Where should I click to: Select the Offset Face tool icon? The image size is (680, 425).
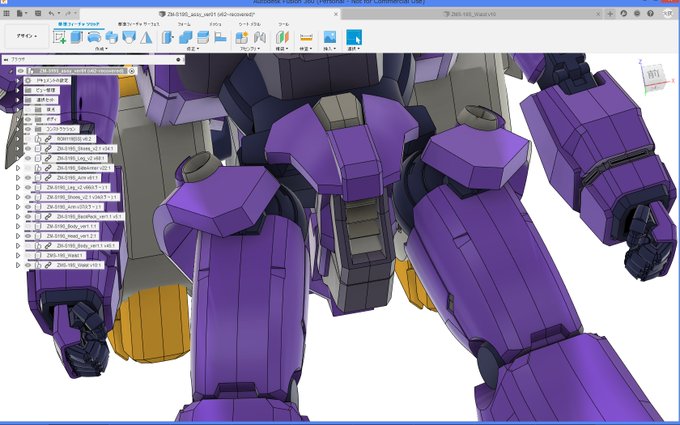coord(203,38)
